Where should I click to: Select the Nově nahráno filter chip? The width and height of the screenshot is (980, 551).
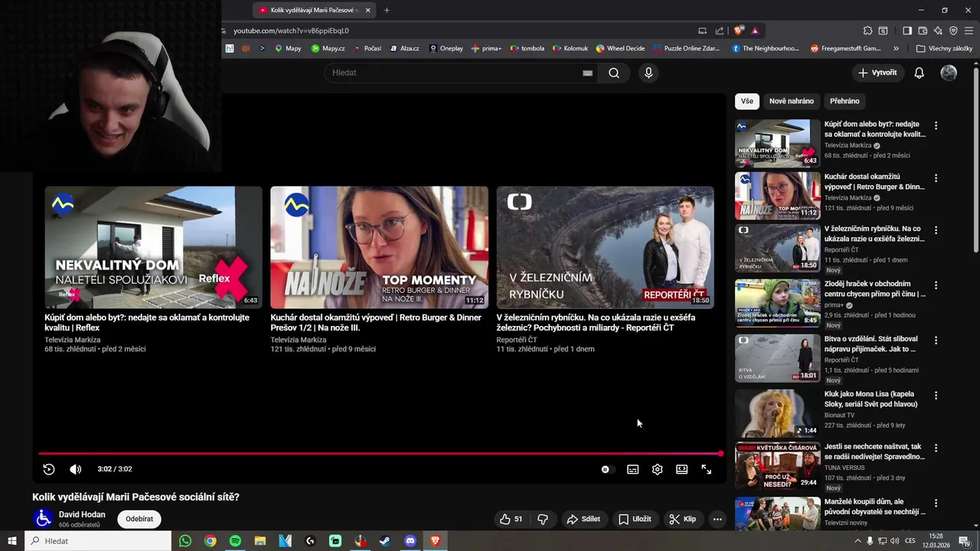coord(792,101)
